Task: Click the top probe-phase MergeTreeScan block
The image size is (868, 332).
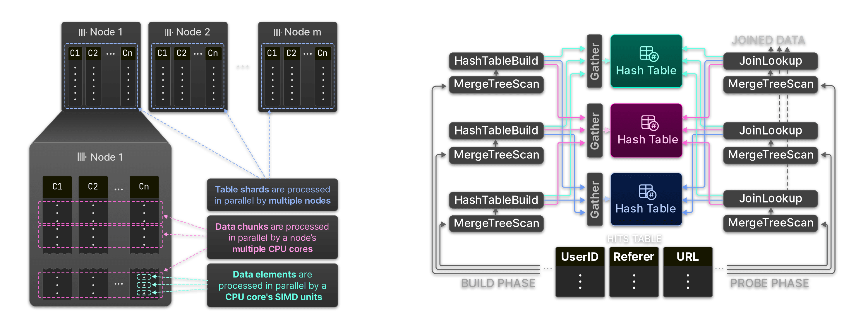Action: pyautogui.click(x=770, y=84)
